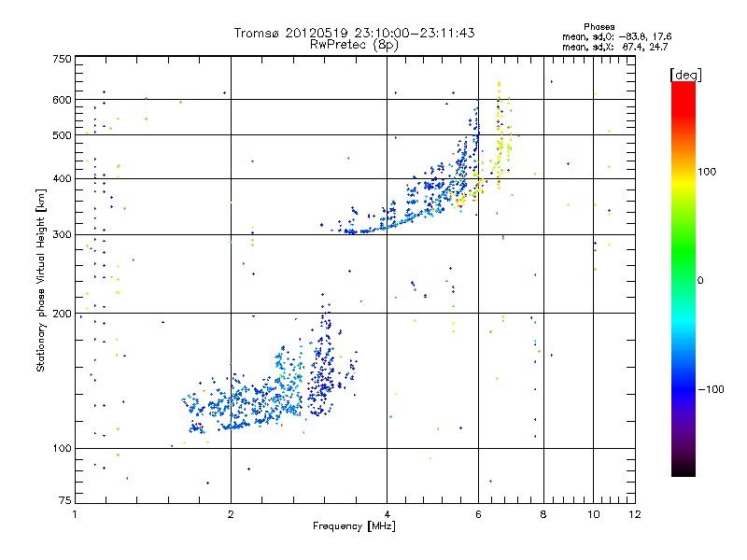This screenshot has width=747, height=560.
Task: Click the '10' x-axis label
Action: pyautogui.click(x=593, y=514)
